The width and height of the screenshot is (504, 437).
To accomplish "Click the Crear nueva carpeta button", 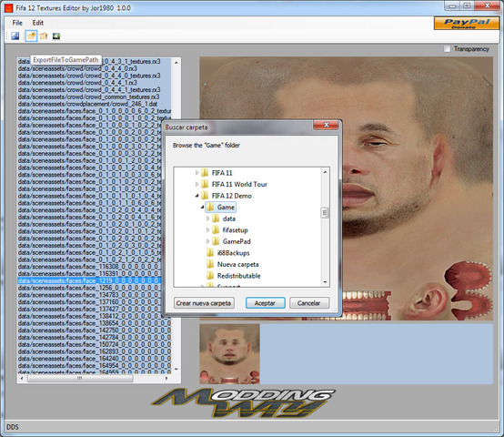I will (x=204, y=303).
